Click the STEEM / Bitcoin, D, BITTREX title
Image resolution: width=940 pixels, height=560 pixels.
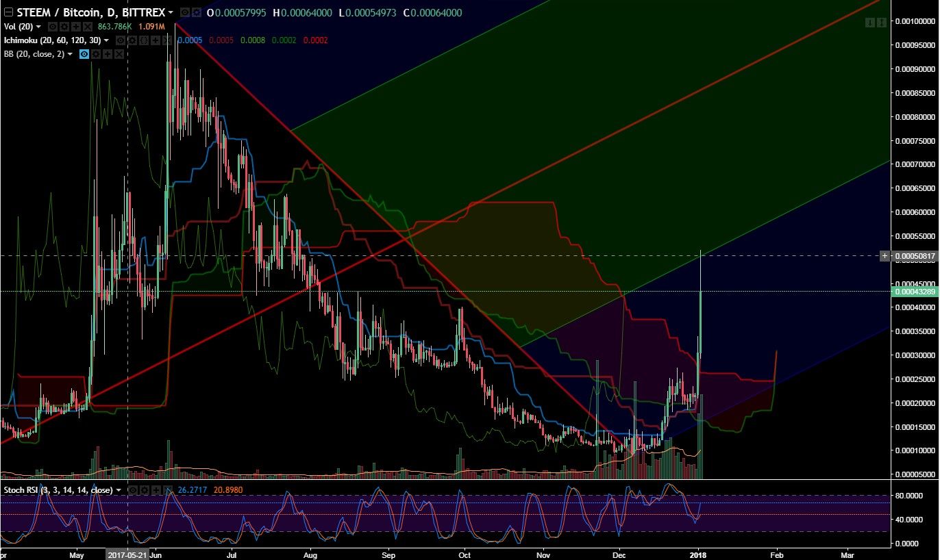[90, 12]
